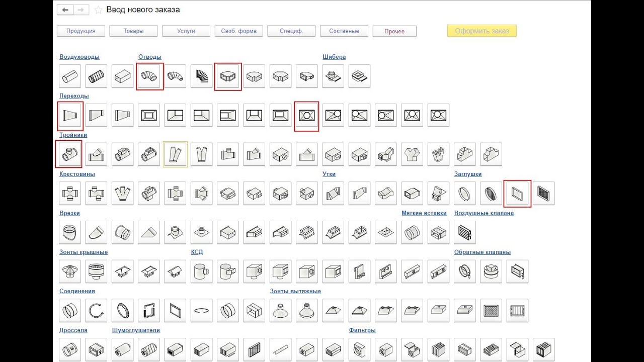The width and height of the screenshot is (644, 362).
Task: Open the Переходы category link
Action: pos(74,96)
